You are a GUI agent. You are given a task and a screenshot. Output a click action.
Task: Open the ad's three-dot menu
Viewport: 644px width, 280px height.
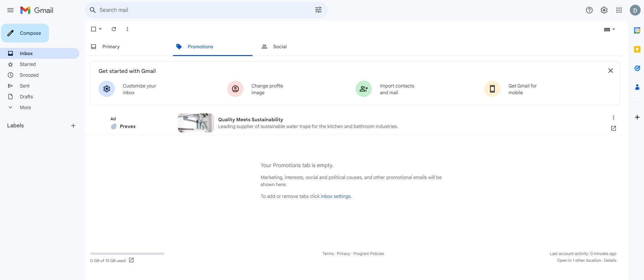pyautogui.click(x=614, y=118)
